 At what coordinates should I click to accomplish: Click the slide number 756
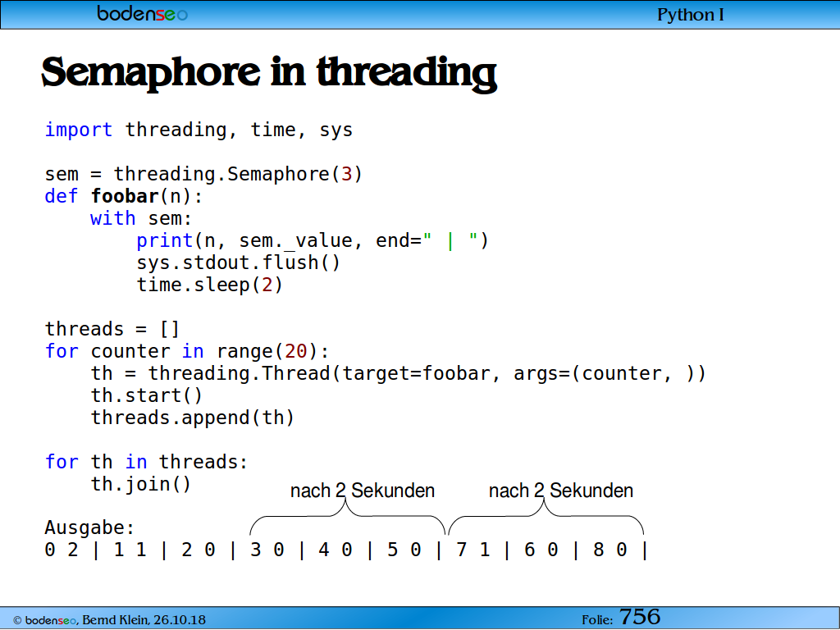pyautogui.click(x=640, y=617)
